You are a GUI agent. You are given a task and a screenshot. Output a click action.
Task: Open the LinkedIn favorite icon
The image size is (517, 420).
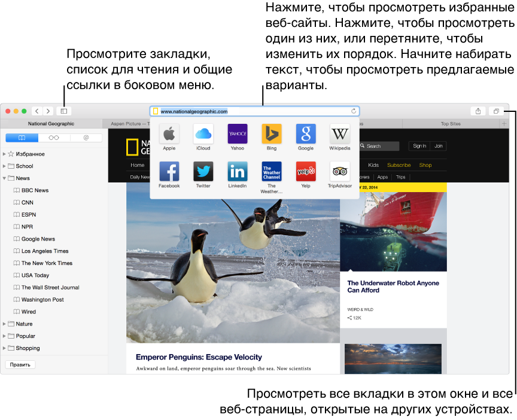pyautogui.click(x=238, y=172)
